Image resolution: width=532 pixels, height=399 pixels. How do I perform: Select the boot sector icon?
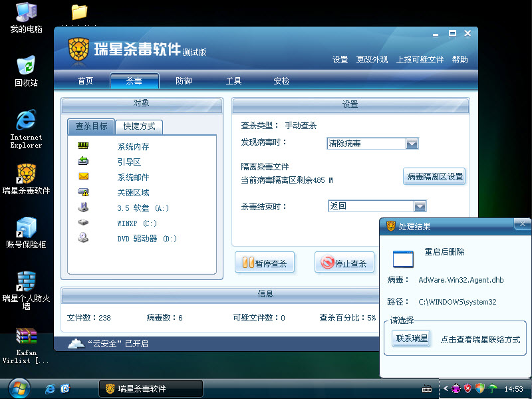[x=83, y=161]
